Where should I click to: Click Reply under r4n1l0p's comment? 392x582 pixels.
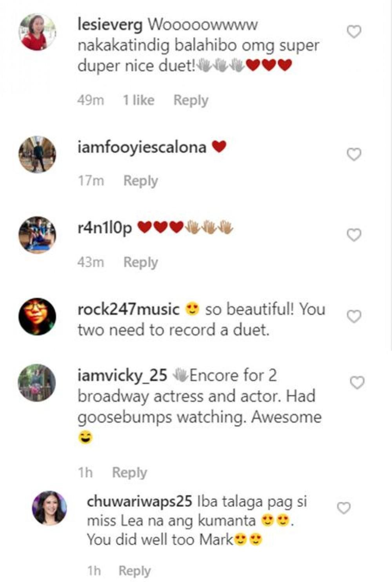141,262
